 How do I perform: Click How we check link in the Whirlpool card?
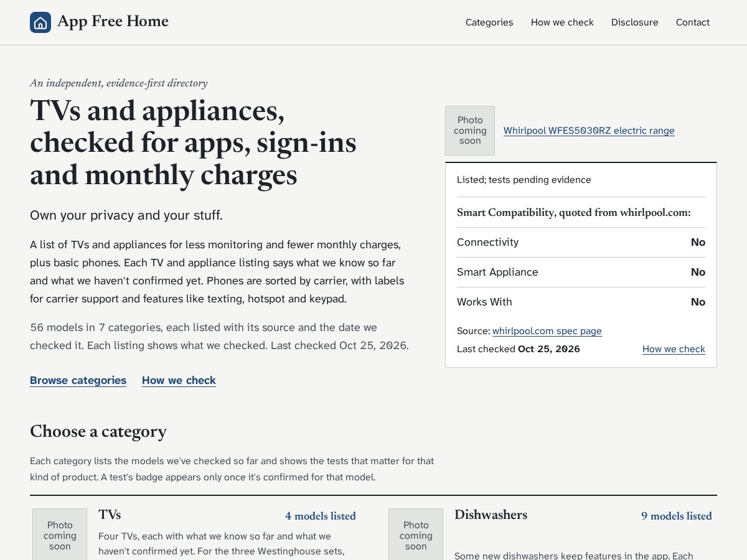pos(674,349)
